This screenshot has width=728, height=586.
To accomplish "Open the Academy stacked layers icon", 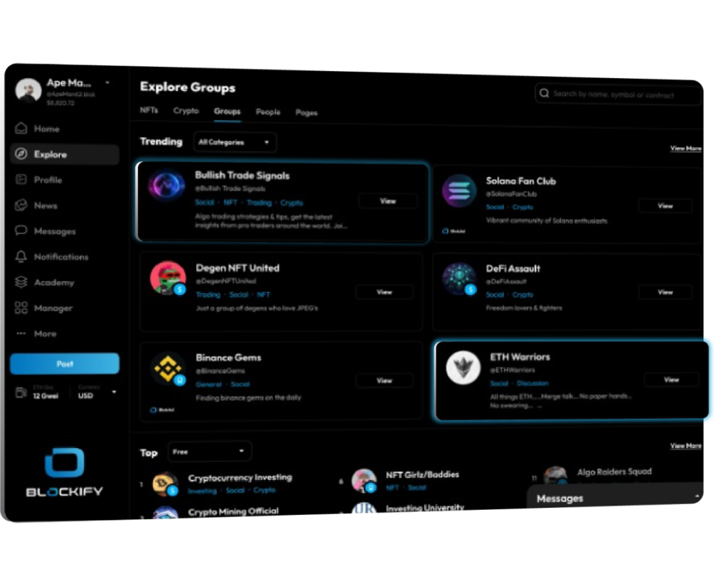I will click(21, 282).
